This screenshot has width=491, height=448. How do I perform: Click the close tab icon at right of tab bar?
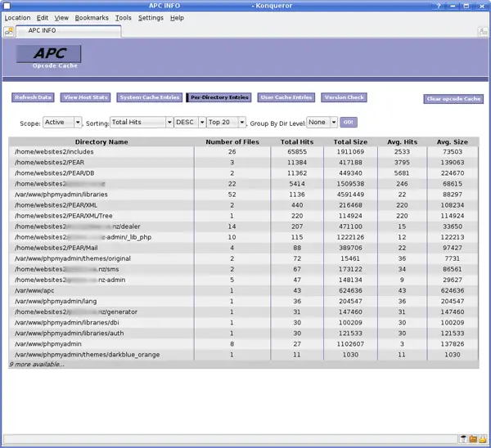coord(483,31)
